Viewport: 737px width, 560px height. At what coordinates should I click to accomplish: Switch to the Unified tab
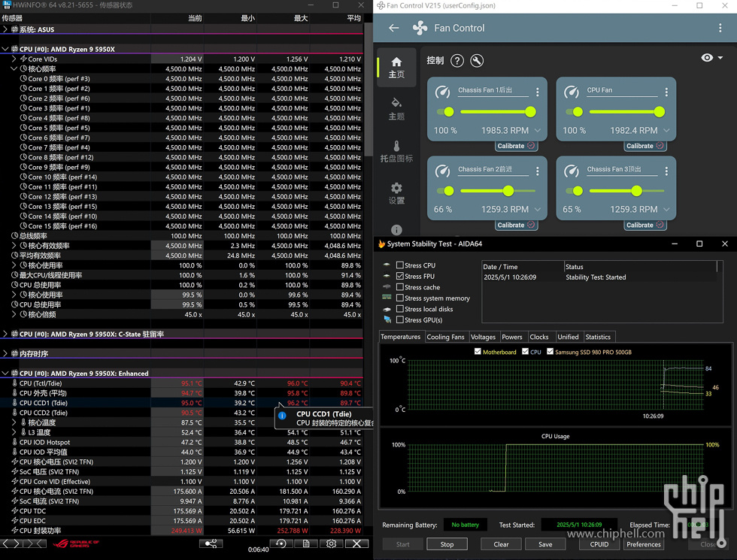[x=568, y=337]
